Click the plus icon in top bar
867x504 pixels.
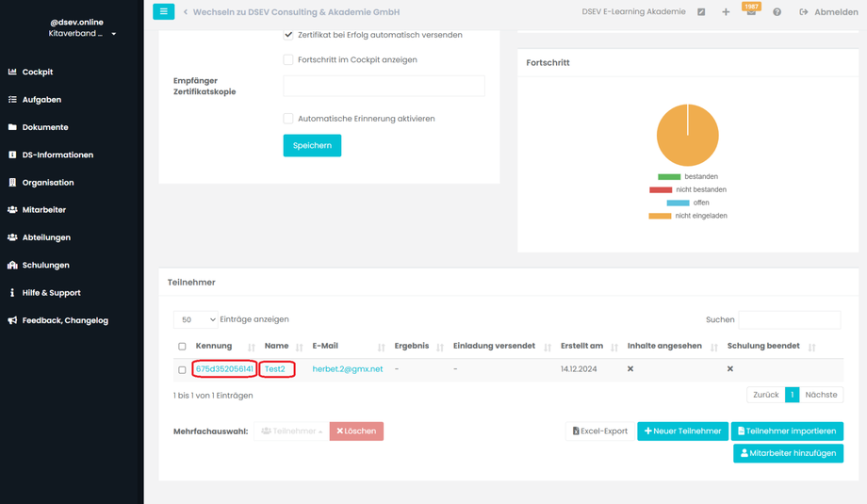(726, 12)
